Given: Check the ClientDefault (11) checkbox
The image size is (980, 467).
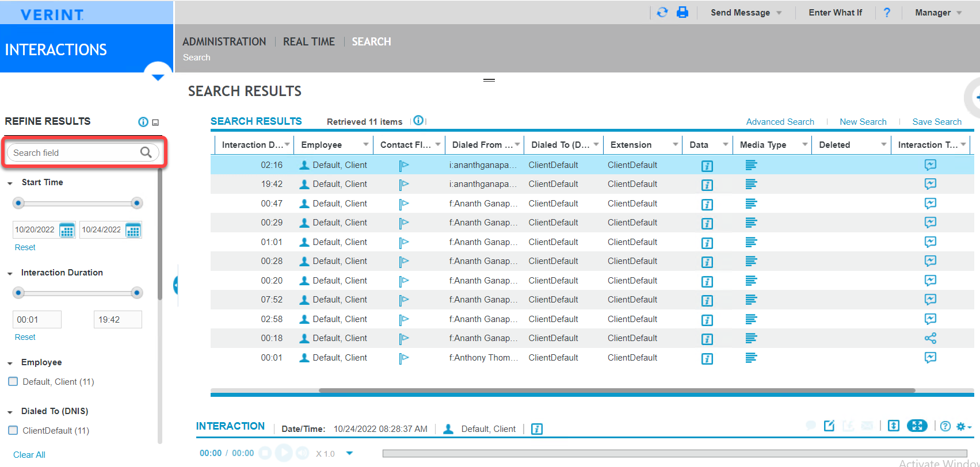Looking at the screenshot, I should 13,430.
